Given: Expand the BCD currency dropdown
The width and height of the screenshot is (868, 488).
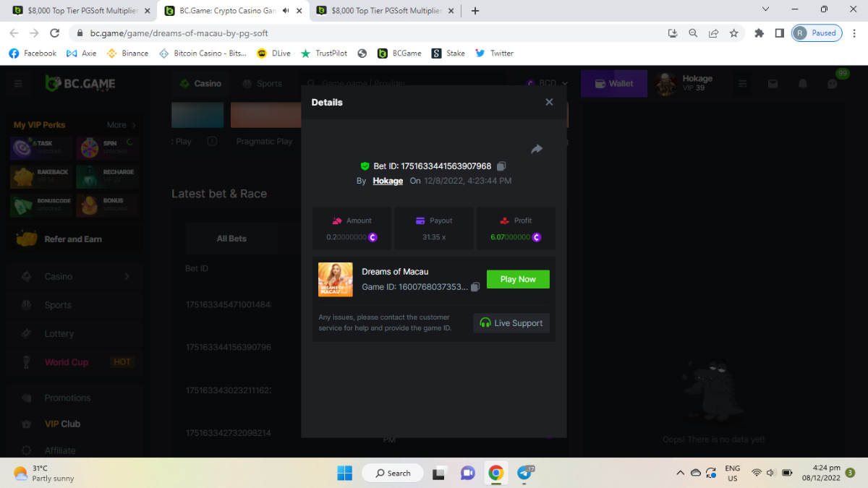Looking at the screenshot, I should pyautogui.click(x=548, y=84).
